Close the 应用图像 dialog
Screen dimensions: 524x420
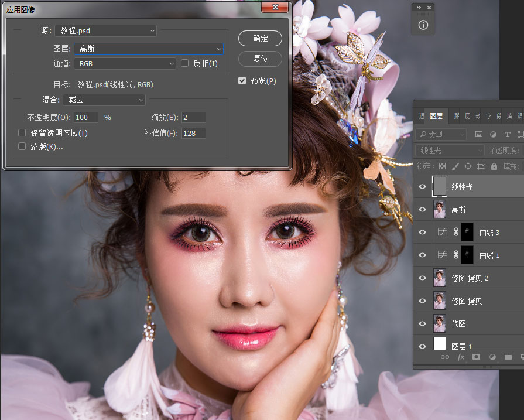click(275, 7)
